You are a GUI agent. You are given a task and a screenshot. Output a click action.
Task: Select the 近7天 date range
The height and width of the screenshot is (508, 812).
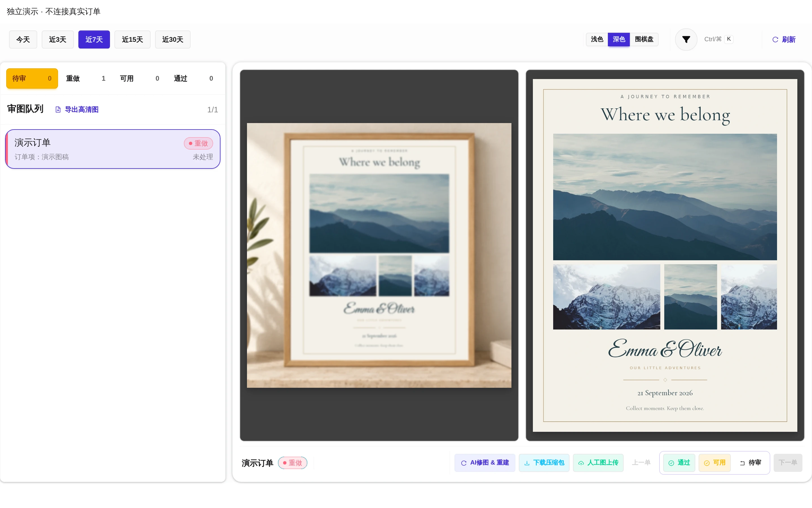click(94, 39)
